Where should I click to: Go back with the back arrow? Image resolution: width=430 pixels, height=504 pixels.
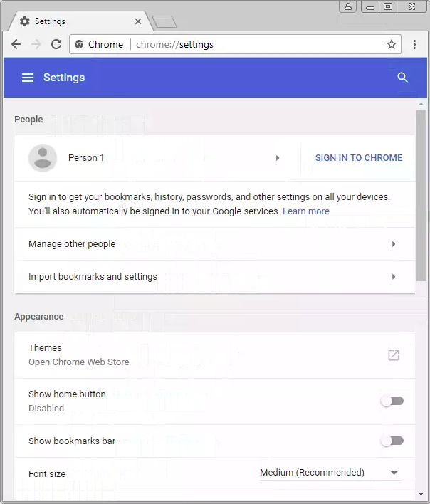click(x=16, y=44)
